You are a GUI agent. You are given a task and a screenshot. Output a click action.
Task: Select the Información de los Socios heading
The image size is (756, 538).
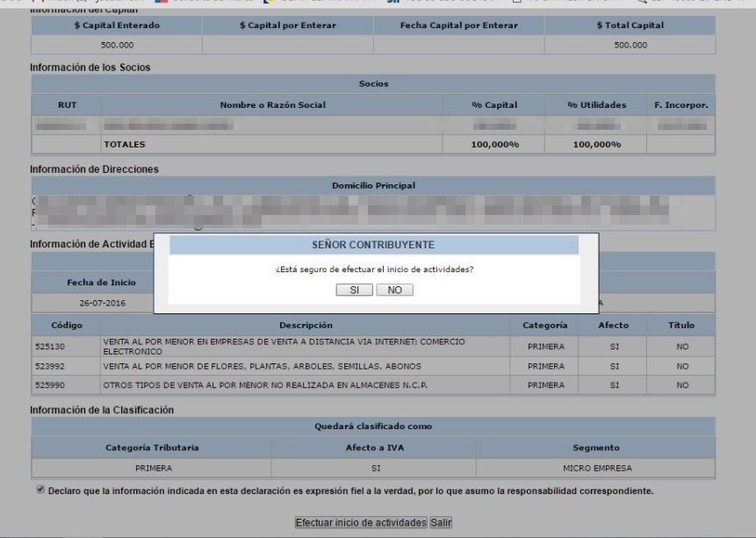coord(90,68)
